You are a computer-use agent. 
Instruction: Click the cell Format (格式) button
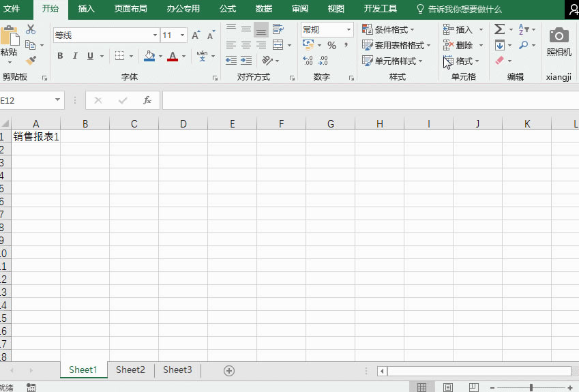(462, 61)
